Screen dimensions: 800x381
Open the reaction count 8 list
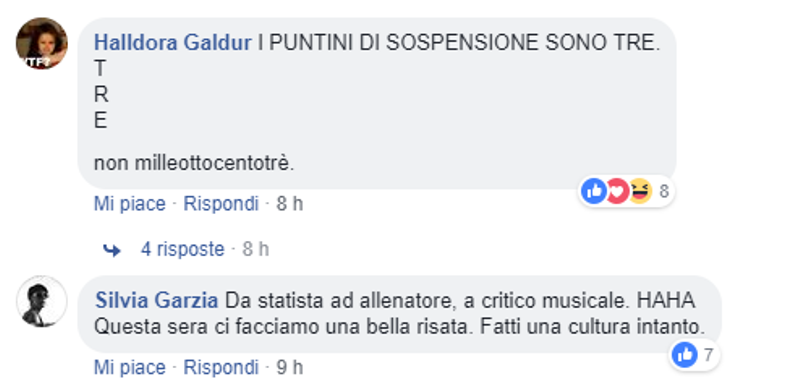click(x=664, y=192)
